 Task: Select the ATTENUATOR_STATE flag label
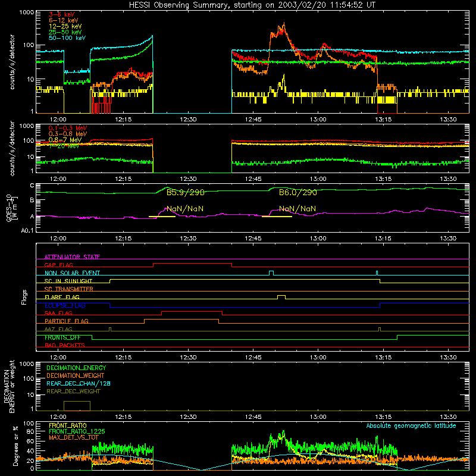point(72,257)
